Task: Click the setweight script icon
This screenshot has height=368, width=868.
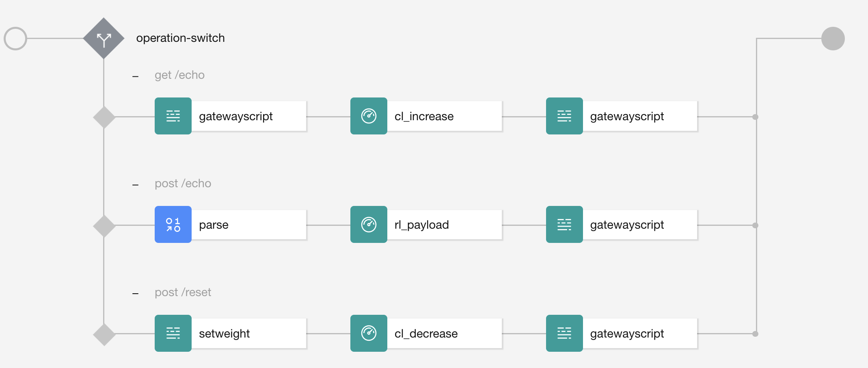Action: click(x=173, y=333)
